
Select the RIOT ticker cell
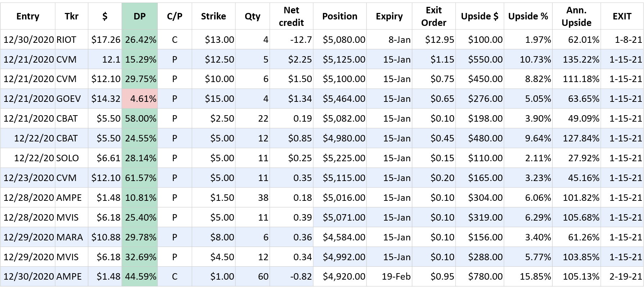click(x=72, y=40)
